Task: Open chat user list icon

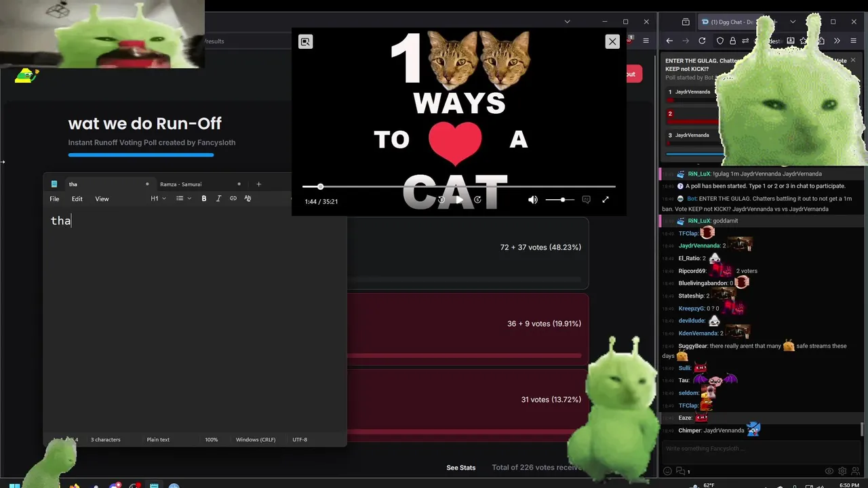Action: pos(855,471)
